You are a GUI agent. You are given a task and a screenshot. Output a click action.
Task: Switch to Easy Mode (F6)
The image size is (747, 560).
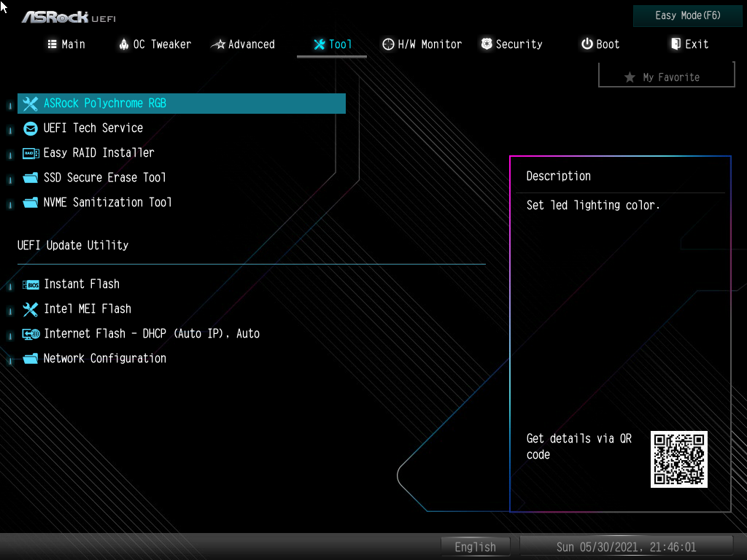pos(687,16)
